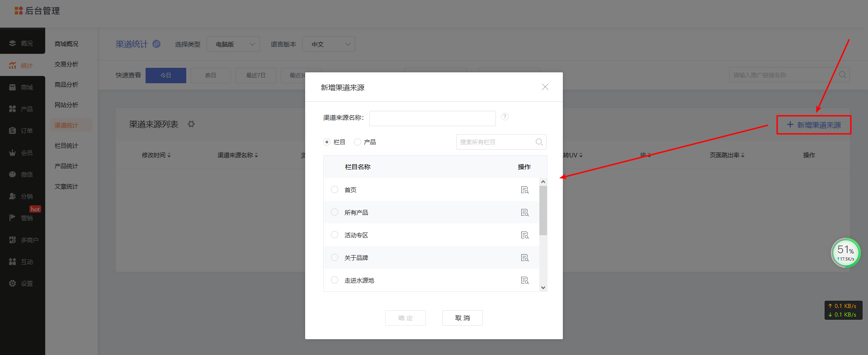Select 昨日 quick view

211,75
